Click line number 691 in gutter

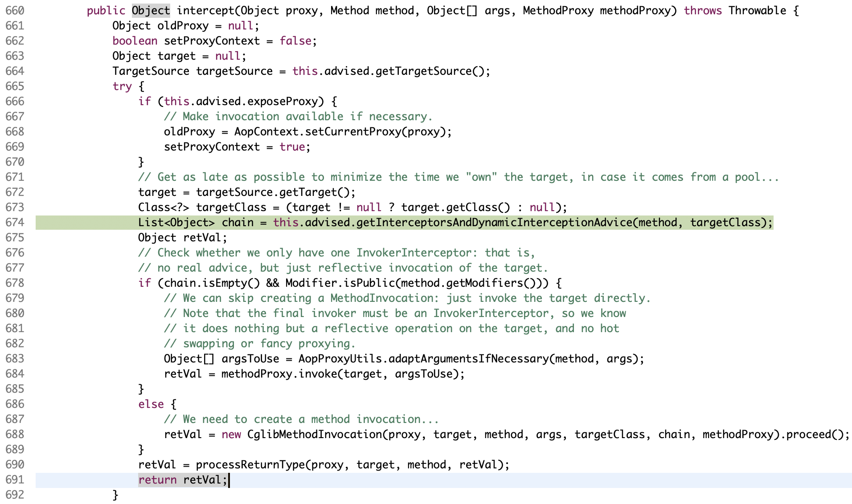pyautogui.click(x=15, y=480)
